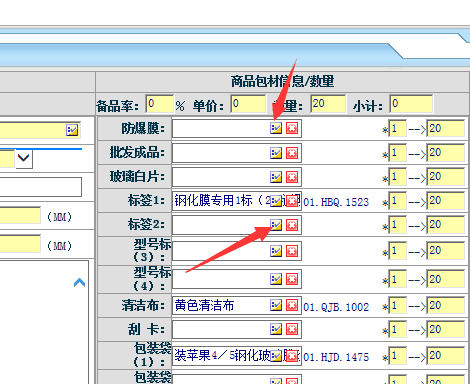Open selector icon in left yellow field

pos(72,130)
